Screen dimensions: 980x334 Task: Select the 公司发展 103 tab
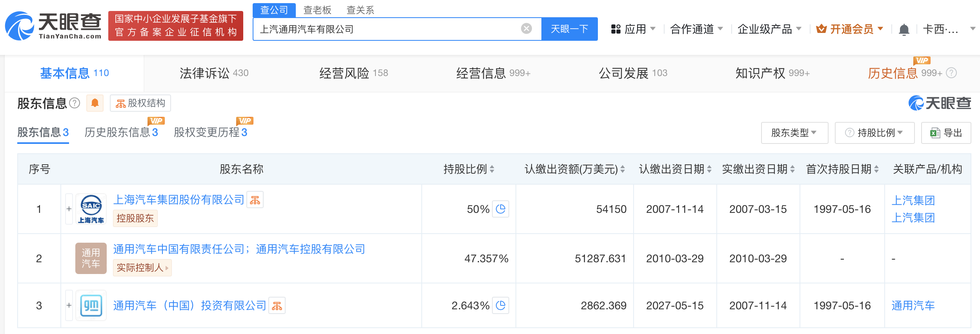(633, 73)
